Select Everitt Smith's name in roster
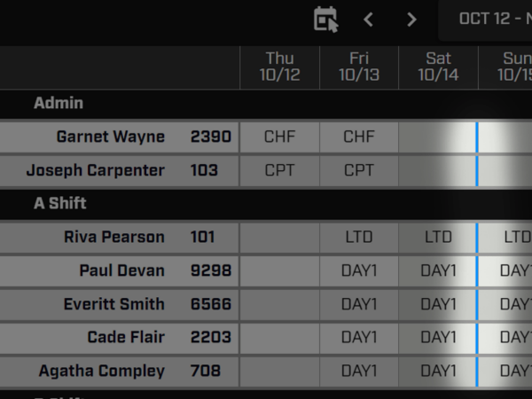This screenshot has height=399, width=532. pos(113,304)
